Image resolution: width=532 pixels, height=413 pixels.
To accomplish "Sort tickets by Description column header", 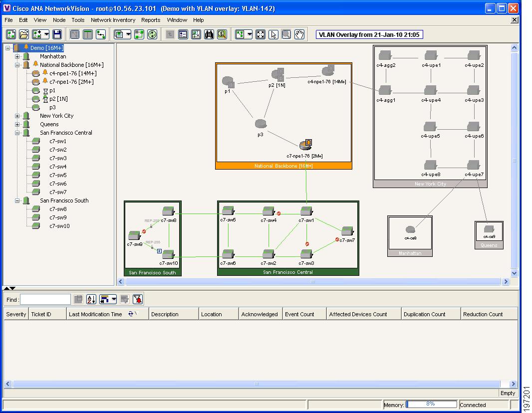I will pos(173,314).
